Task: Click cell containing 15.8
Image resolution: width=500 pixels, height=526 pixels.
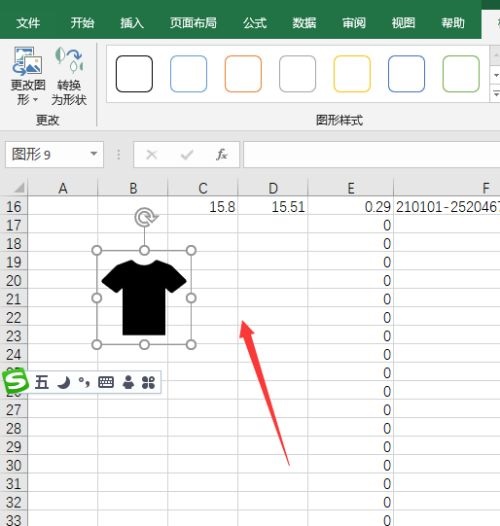Action: pos(203,207)
